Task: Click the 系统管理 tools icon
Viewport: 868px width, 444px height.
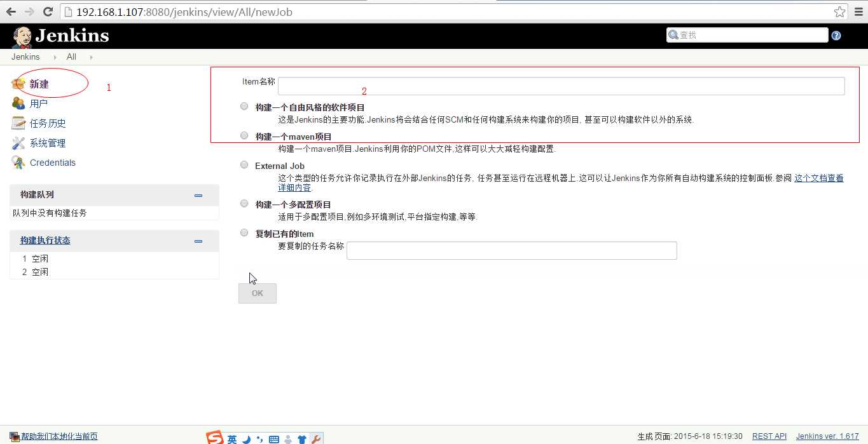Action: tap(18, 143)
